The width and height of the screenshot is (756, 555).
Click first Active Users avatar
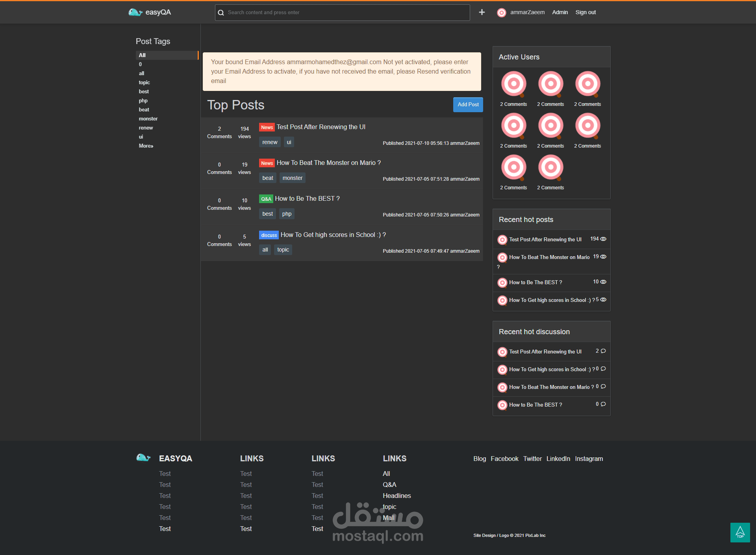(x=513, y=83)
